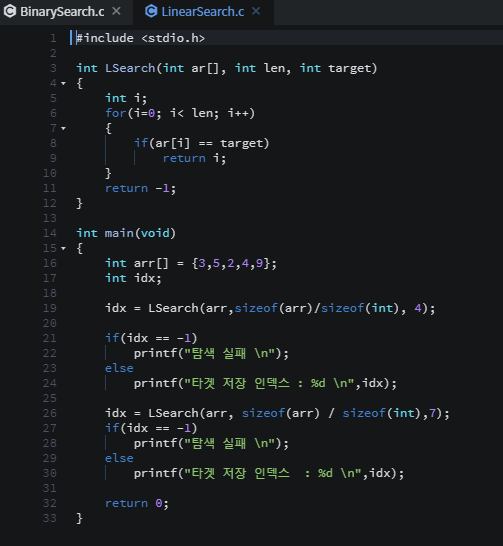The width and height of the screenshot is (503, 546).
Task: Click the '타겟 저장 인덱스' printf on line 30
Action: point(269,473)
